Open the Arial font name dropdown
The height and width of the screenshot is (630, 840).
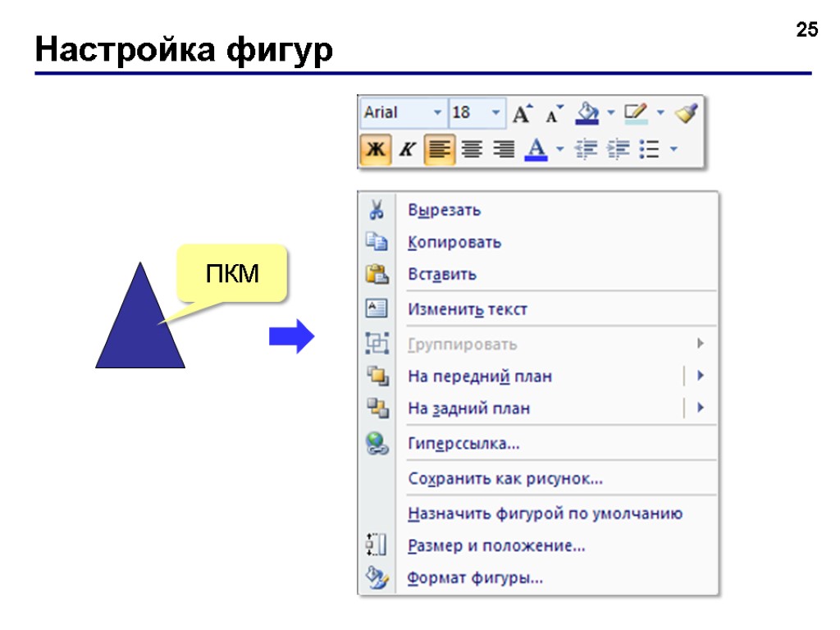click(x=438, y=112)
